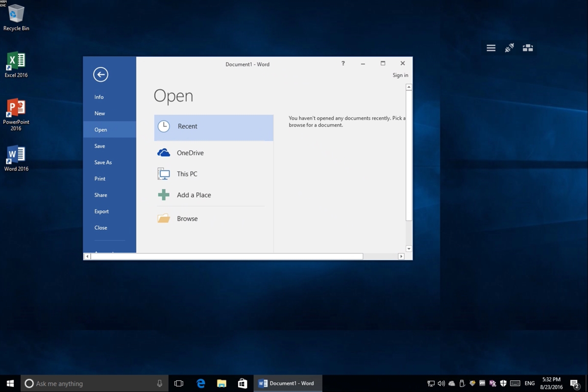Select the Recent documents list
This screenshot has width=588, height=392.
click(214, 126)
